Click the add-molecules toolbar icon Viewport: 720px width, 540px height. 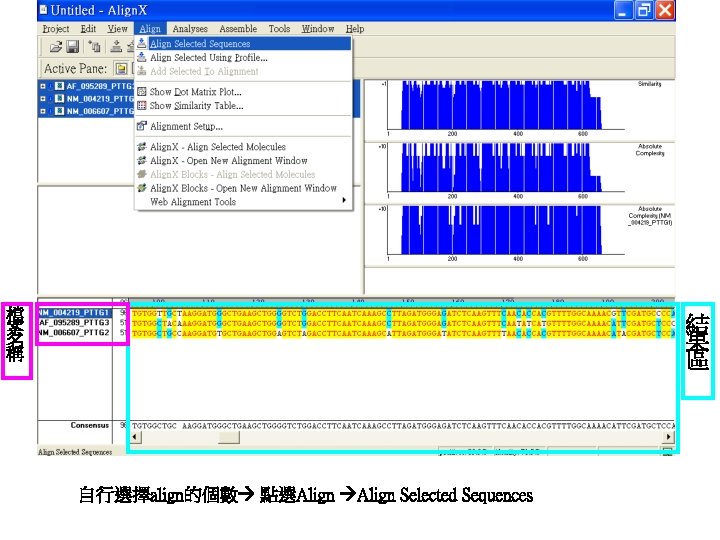(95, 46)
